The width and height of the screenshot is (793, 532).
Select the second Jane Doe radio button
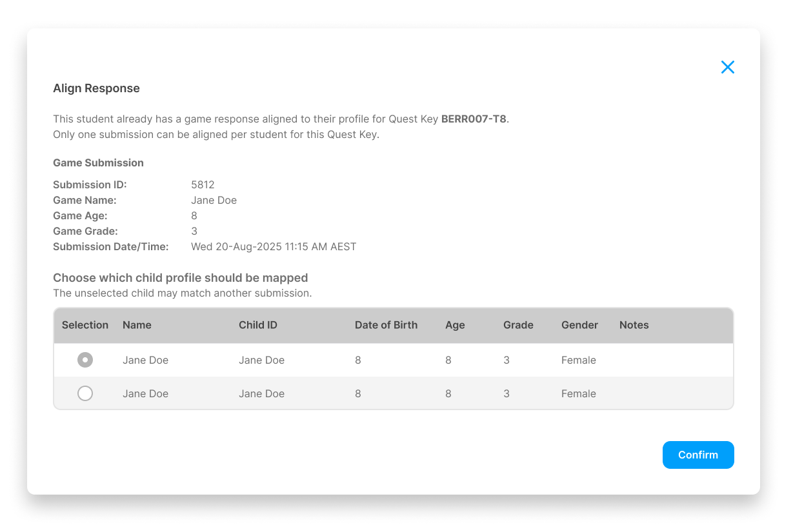(85, 393)
